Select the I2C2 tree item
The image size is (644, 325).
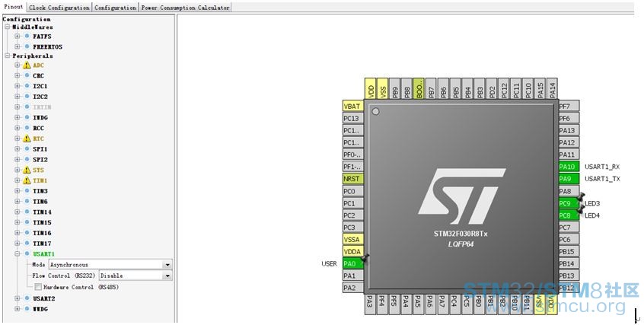click(40, 97)
